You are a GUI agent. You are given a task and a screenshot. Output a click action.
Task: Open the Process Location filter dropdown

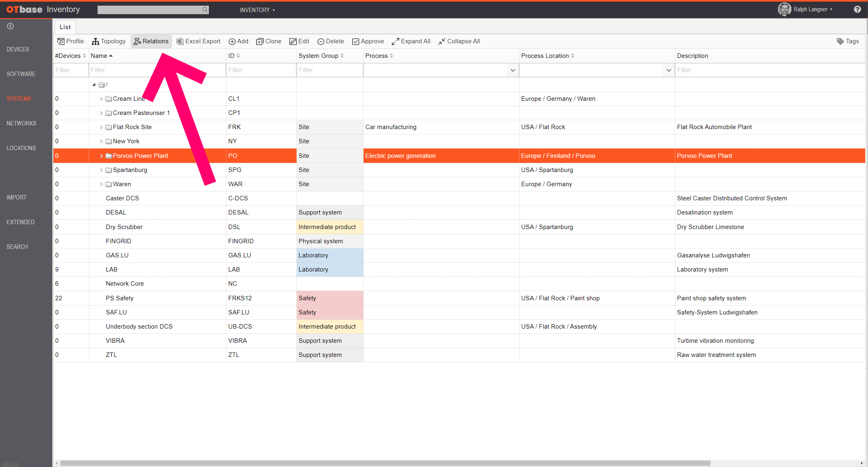(668, 70)
